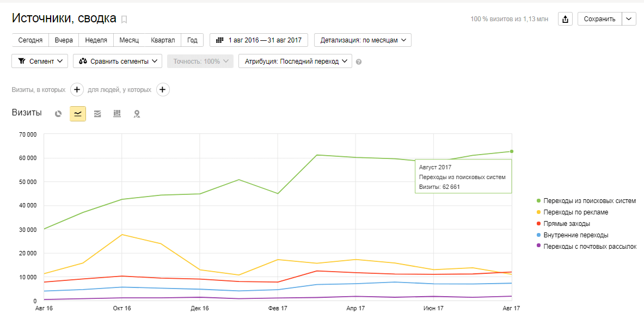The image size is (644, 325).
Task: Click the 'Сохранить' button
Action: 599,19
